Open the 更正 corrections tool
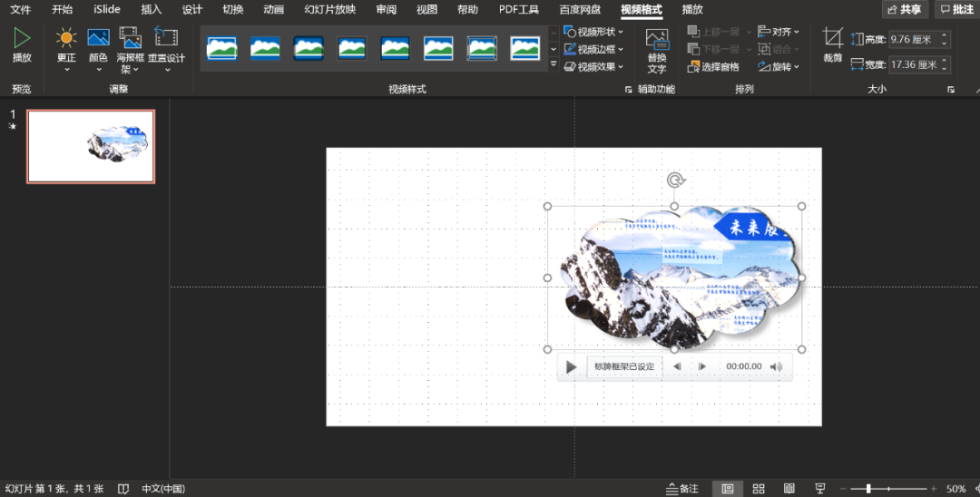The width and height of the screenshot is (980, 497). pos(66,45)
